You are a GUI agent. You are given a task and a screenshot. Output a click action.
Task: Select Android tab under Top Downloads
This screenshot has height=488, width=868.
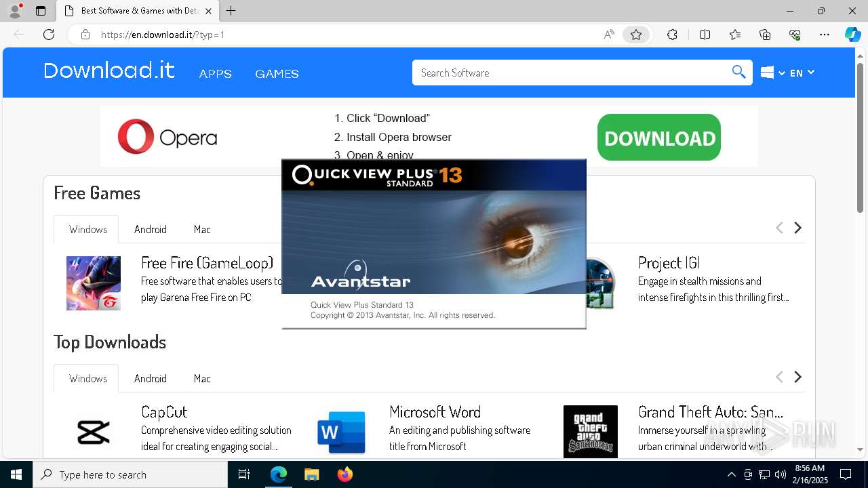tap(151, 378)
